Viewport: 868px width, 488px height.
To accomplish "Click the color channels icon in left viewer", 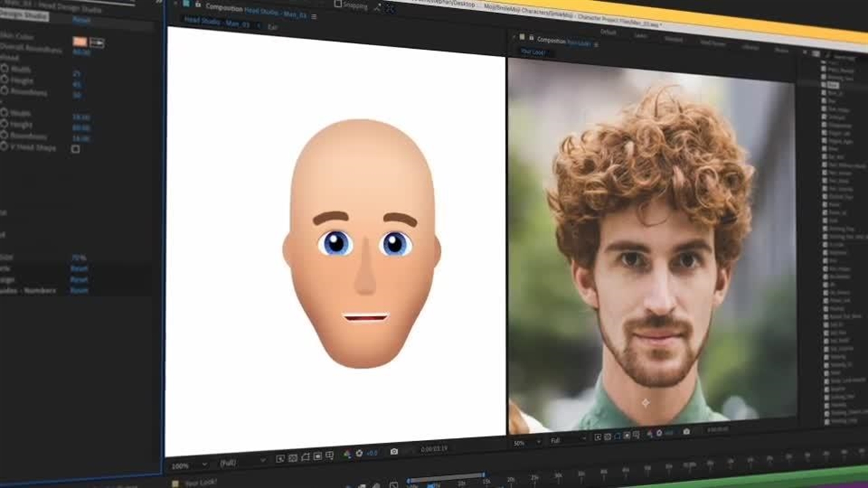I will coord(347,454).
